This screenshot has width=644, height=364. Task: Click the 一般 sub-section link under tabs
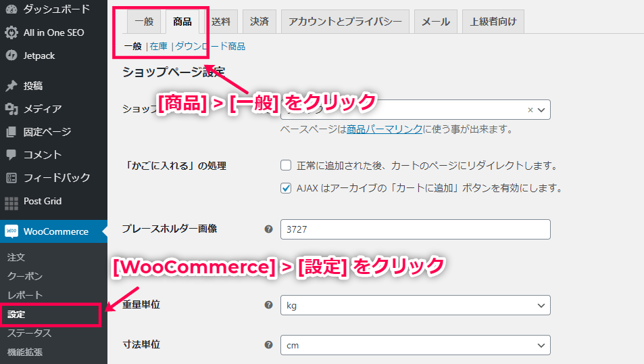(x=132, y=46)
